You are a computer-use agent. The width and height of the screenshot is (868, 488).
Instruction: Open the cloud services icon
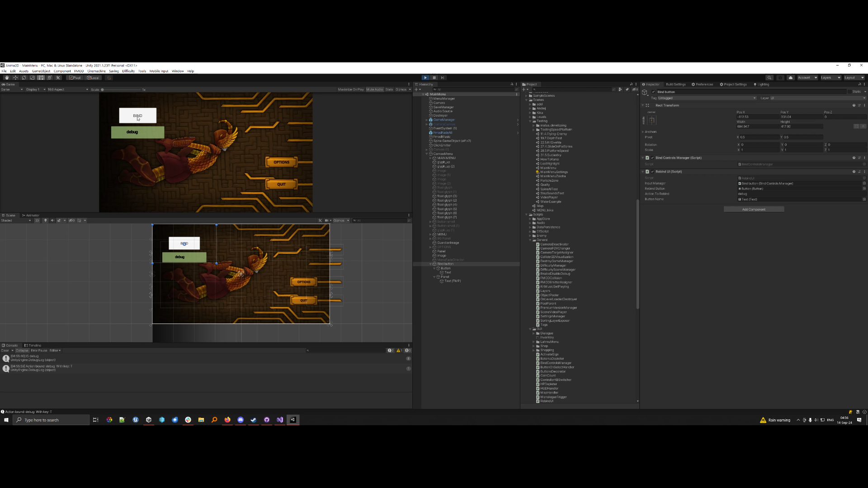(791, 78)
